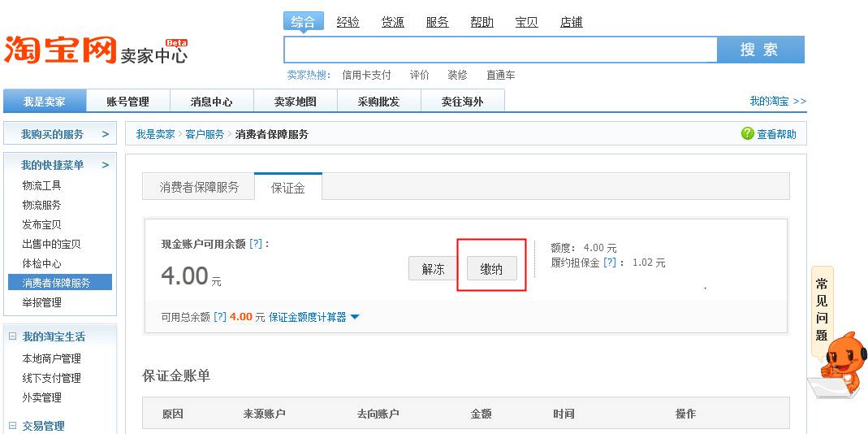The image size is (868, 434).
Task: Click hot search 评价
Action: pos(419,75)
